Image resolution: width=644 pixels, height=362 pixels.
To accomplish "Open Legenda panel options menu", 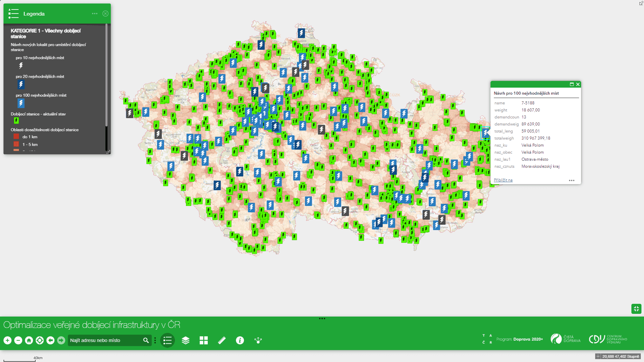I will coord(95,14).
